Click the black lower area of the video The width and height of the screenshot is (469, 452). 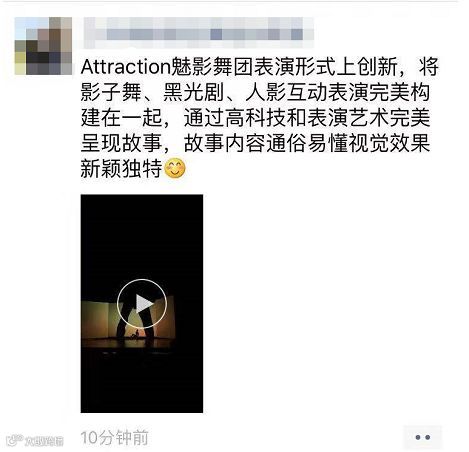pyautogui.click(x=142, y=382)
